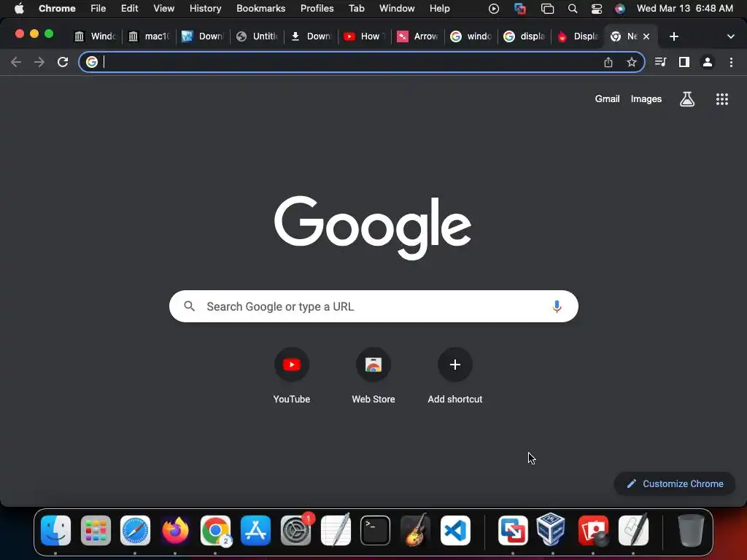Launch Safari from the Dock
This screenshot has height=560, width=747.
[x=135, y=531]
